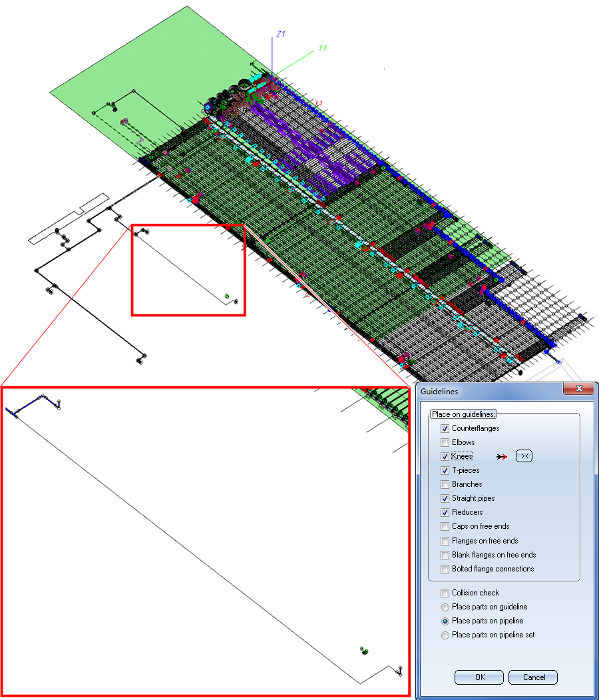Screen dimensions: 599x700
Task: Uncheck the T-pieces option
Action: pos(445,470)
